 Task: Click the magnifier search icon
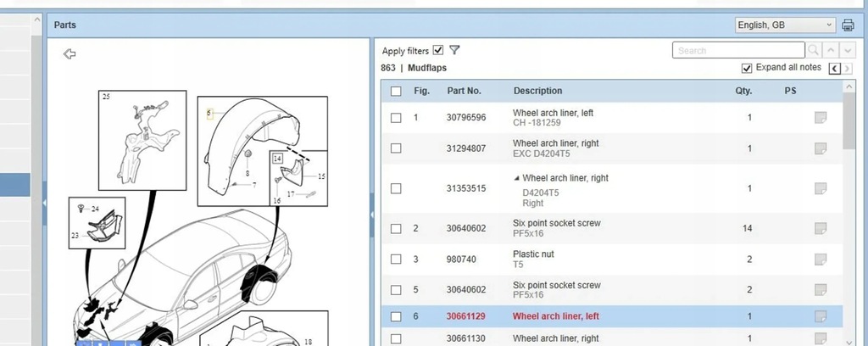pyautogui.click(x=813, y=50)
